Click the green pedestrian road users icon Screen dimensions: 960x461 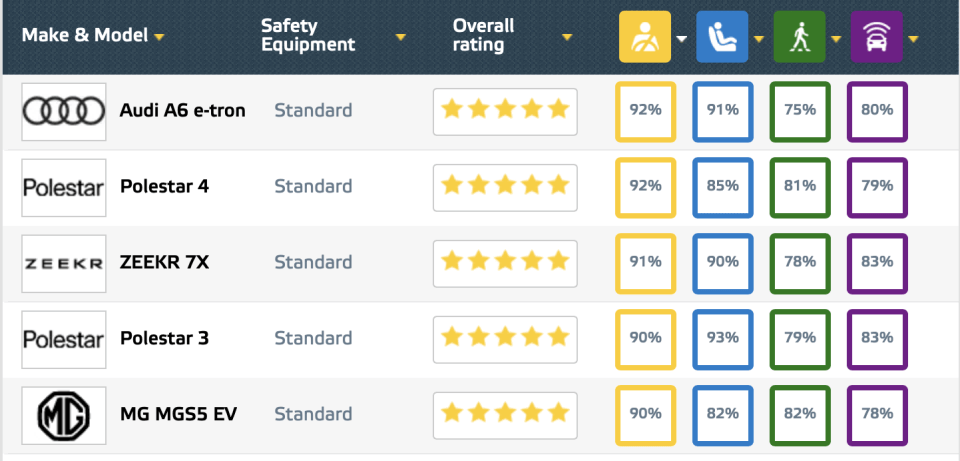(798, 37)
